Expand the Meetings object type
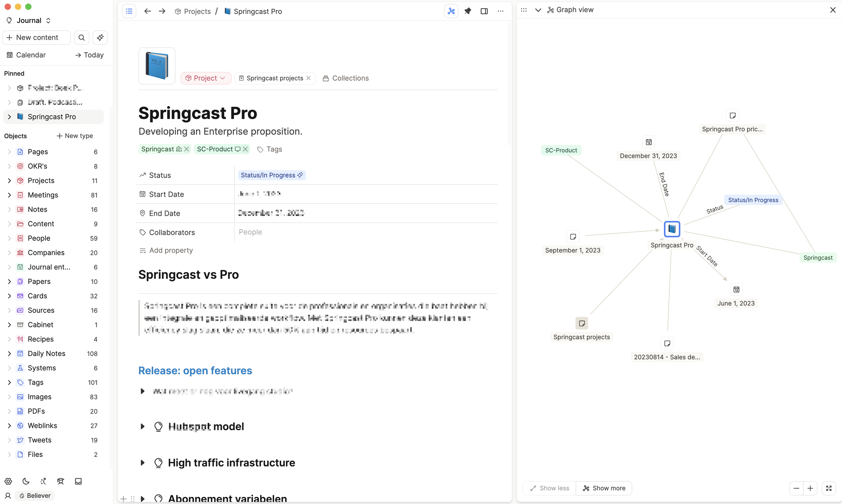Viewport: 842px width, 504px height. pos(9,195)
